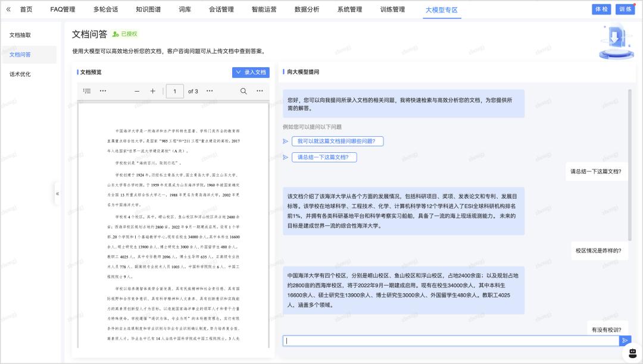Image resolution: width=643 pixels, height=364 pixels.
Task: Zoom in the document with plus icon
Action: pyautogui.click(x=152, y=91)
